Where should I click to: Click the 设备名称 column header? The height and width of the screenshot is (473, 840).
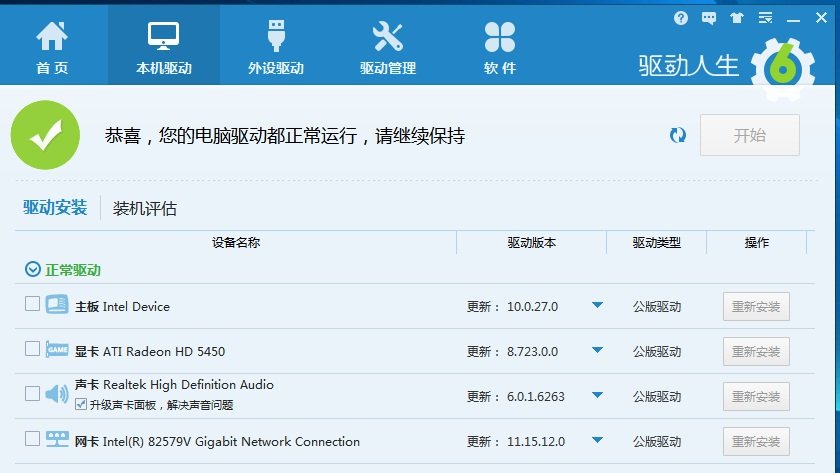(236, 243)
